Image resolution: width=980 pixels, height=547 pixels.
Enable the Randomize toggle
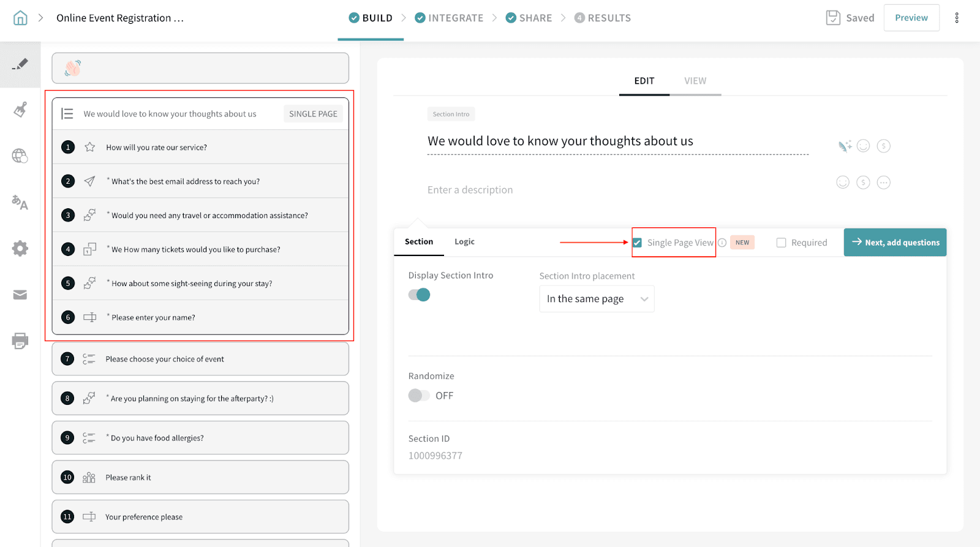pyautogui.click(x=420, y=396)
